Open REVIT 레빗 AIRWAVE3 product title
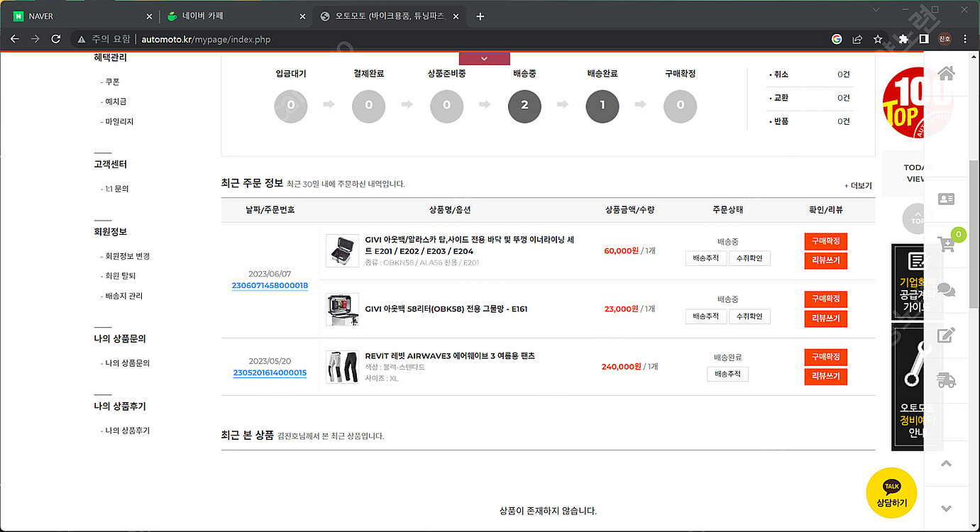The image size is (980, 532). pyautogui.click(x=450, y=356)
